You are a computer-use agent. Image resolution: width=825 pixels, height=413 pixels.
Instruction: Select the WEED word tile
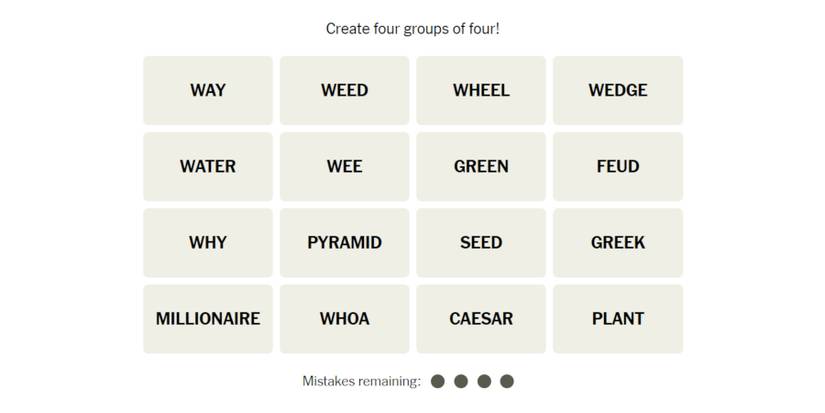(344, 90)
